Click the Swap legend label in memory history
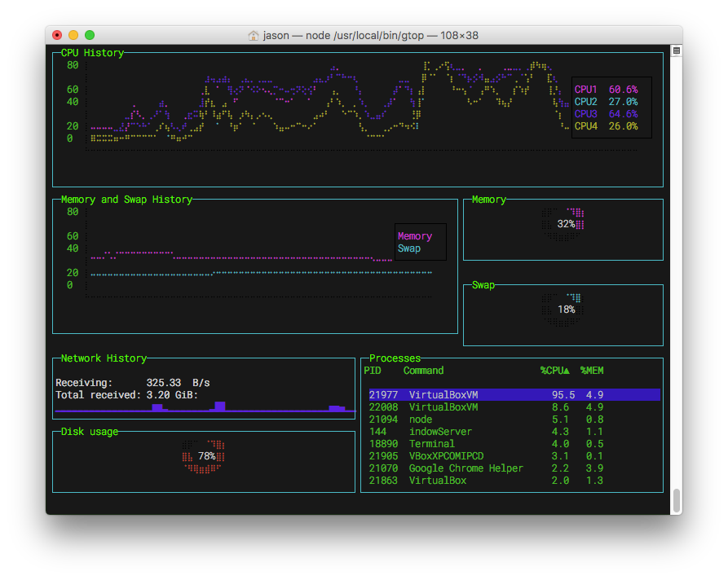 (409, 248)
